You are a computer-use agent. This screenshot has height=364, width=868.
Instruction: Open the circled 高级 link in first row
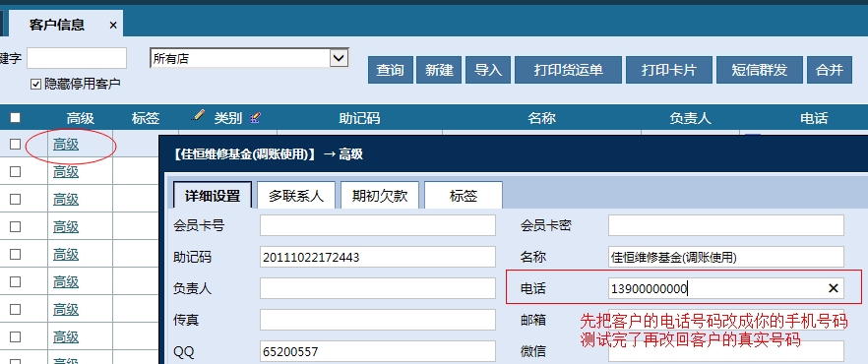point(66,145)
